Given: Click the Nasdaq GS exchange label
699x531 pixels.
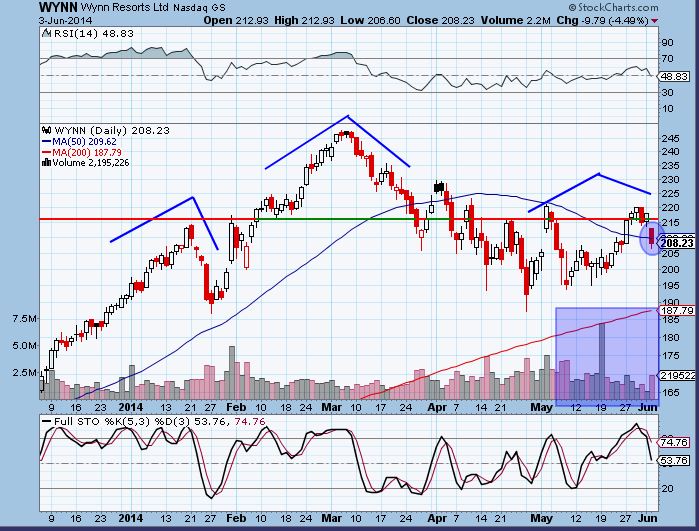Looking at the screenshot, I should click(199, 8).
